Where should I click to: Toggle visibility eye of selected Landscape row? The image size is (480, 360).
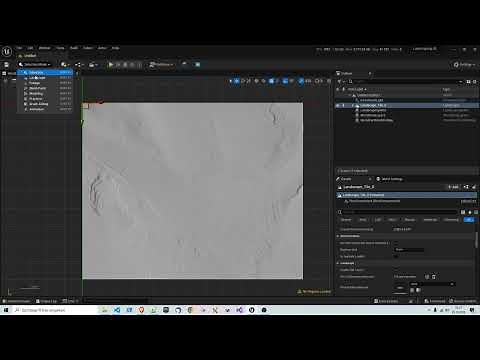[x=338, y=105]
